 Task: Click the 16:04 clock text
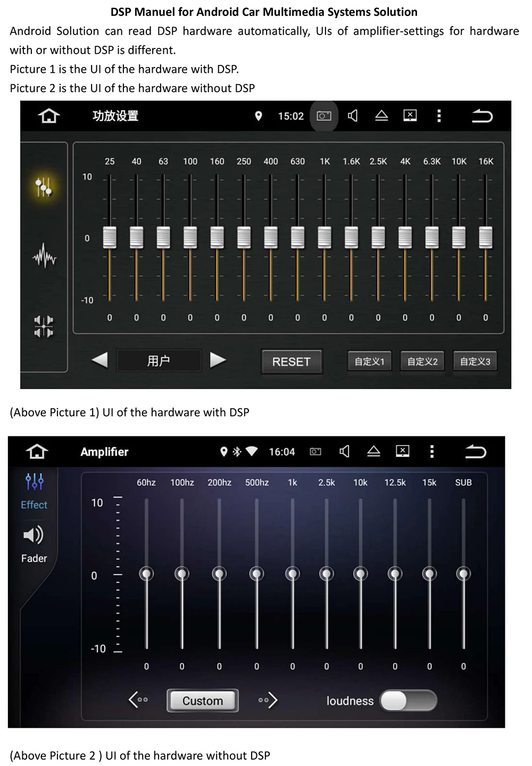282,452
